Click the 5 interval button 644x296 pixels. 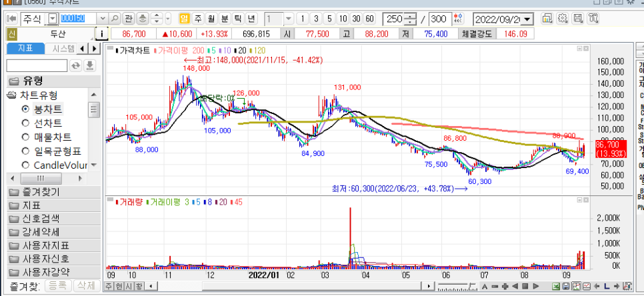[x=330, y=19]
